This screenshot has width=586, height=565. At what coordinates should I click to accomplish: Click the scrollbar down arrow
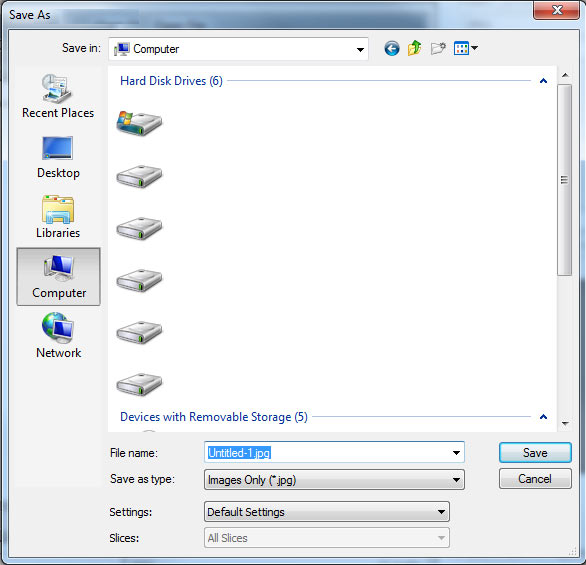coord(565,423)
